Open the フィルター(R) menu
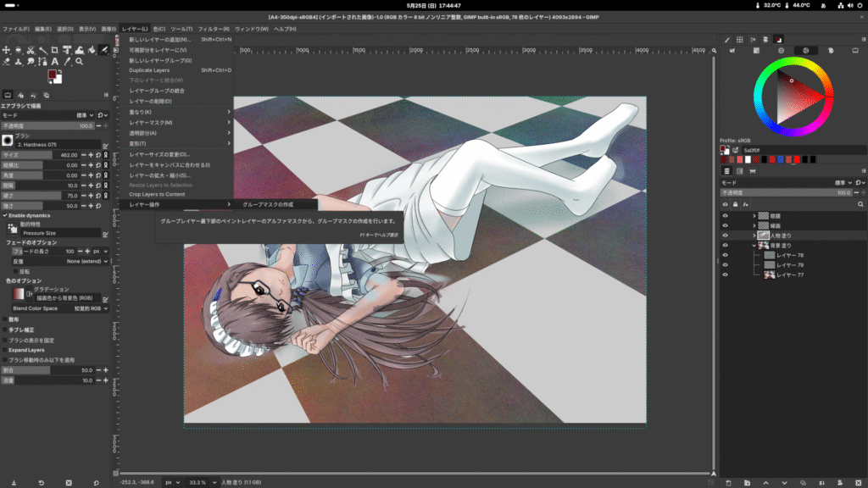Viewport: 868px width, 488px height. 214,29
